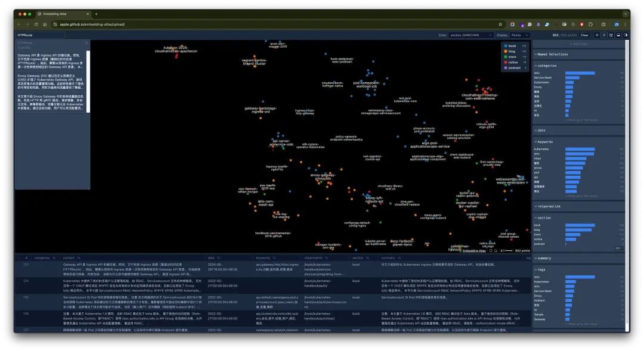Click the argo-pod-applicationscope-service cluster label

coord(429,145)
